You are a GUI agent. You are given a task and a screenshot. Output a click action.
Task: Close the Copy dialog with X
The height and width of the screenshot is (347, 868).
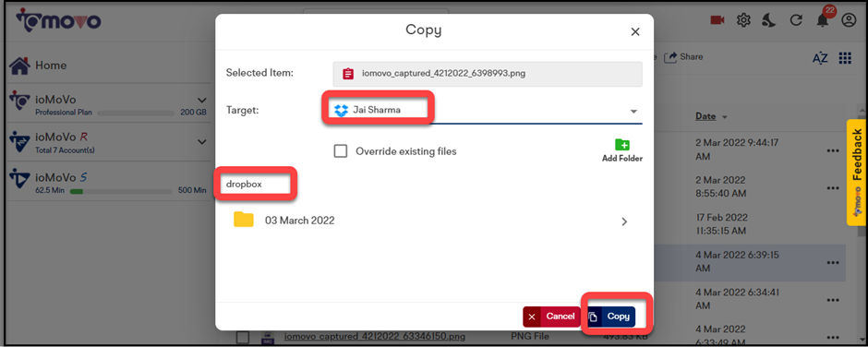pyautogui.click(x=635, y=32)
